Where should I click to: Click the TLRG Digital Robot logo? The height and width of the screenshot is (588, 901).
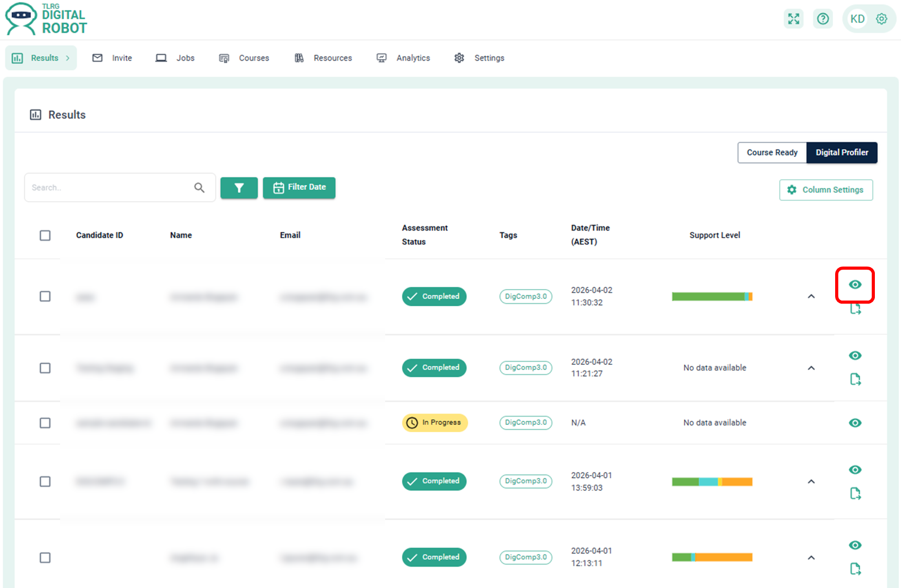pyautogui.click(x=46, y=19)
